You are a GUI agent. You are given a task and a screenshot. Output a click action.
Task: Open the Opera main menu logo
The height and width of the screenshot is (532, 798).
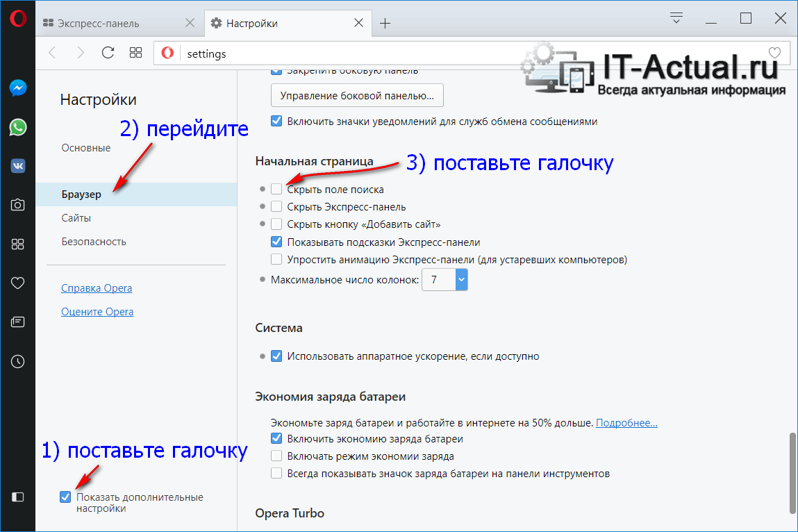[18, 18]
